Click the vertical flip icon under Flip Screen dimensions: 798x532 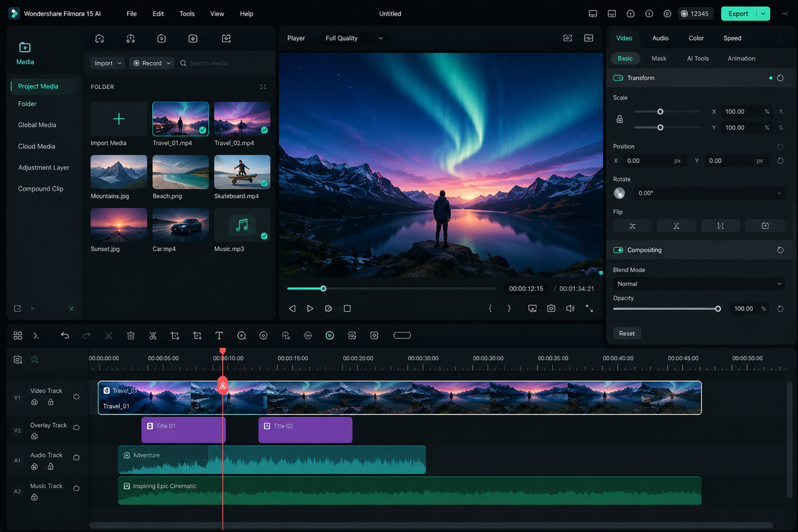(x=676, y=226)
